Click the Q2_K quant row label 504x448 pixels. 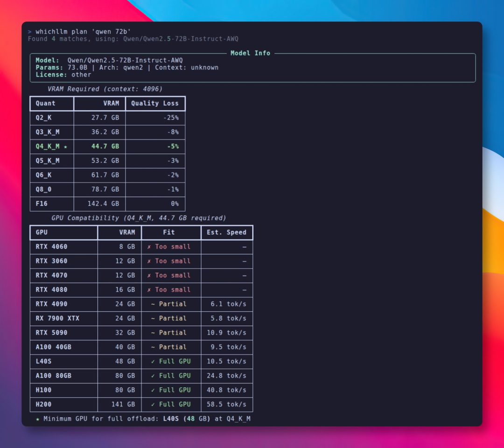(43, 118)
